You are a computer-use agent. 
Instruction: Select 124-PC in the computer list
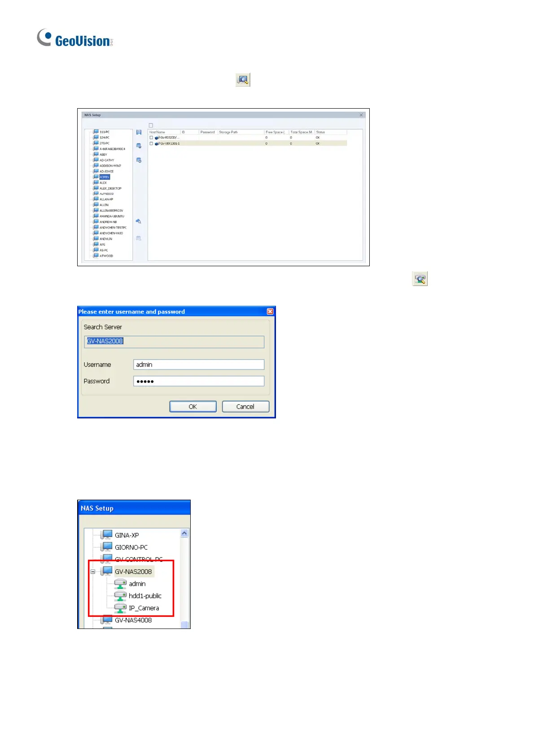coord(105,138)
